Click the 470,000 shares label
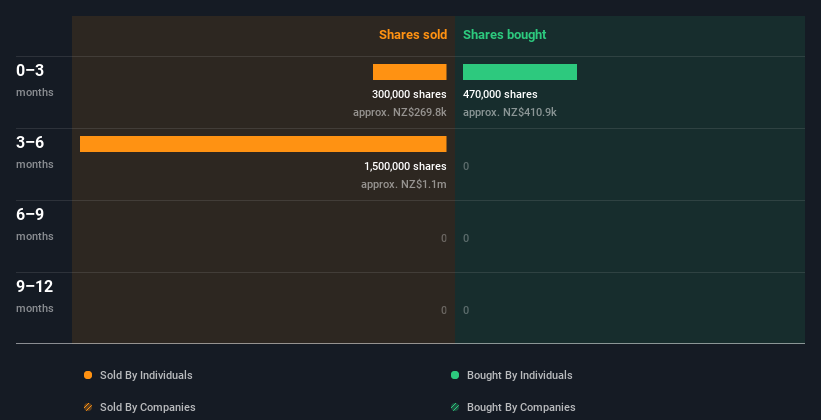821x420 pixels. click(x=500, y=94)
